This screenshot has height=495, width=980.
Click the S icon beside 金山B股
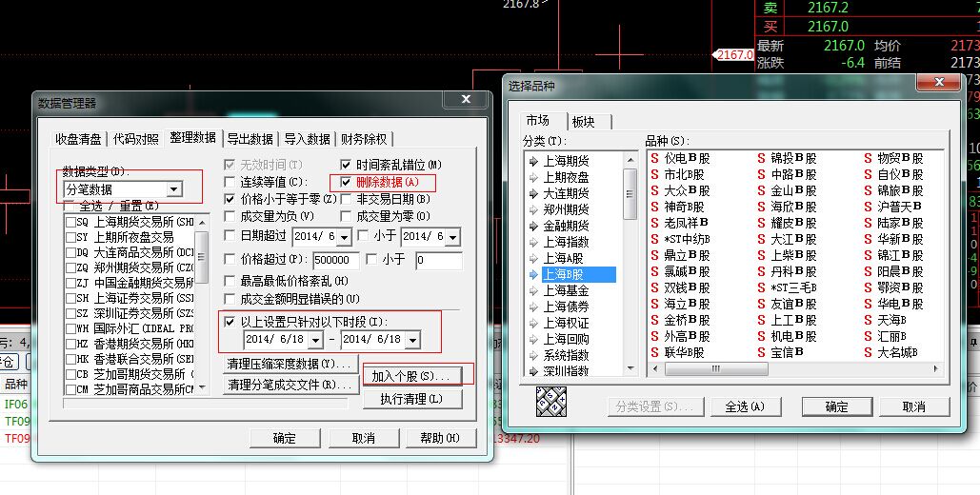(761, 190)
